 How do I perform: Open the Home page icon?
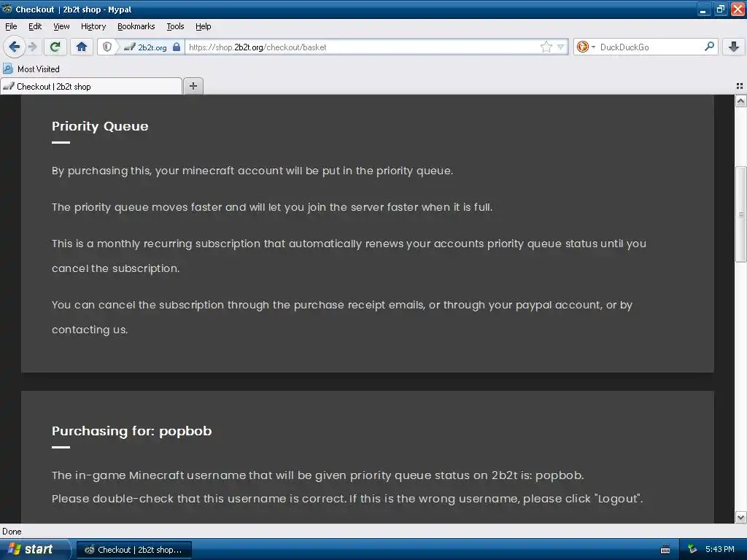tap(82, 47)
